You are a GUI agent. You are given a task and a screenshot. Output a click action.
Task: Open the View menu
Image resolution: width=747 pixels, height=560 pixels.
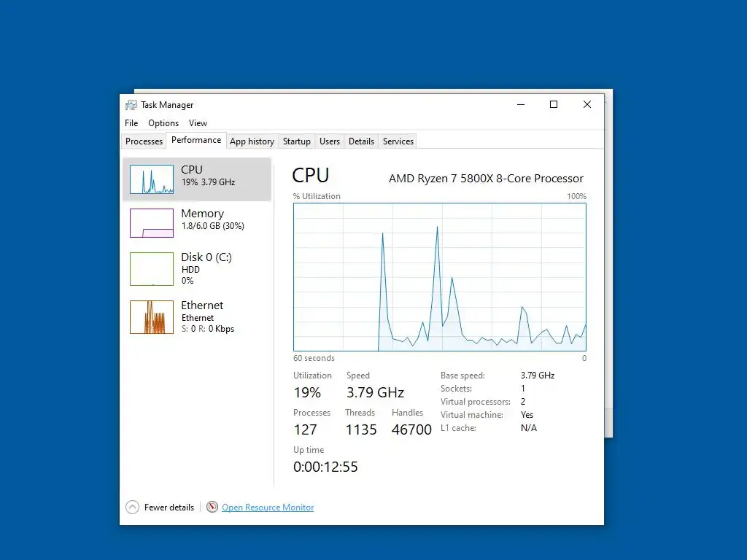198,122
